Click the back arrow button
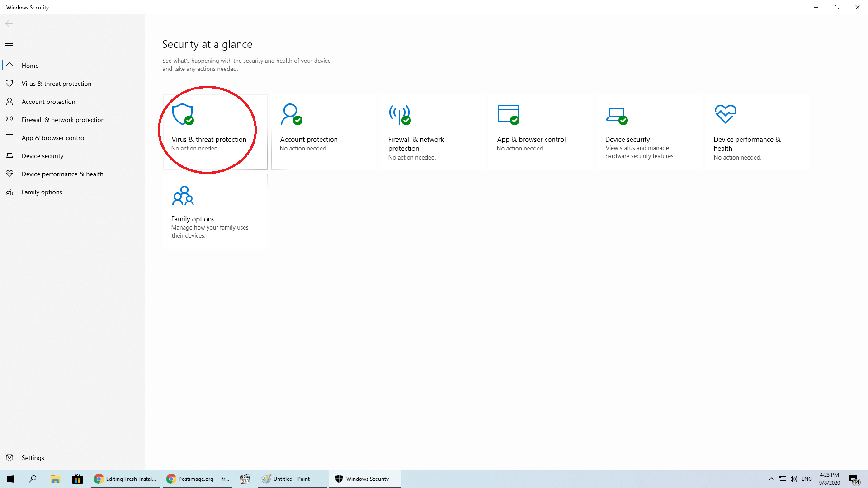Screen dimensions: 868x488 click(x=9, y=23)
